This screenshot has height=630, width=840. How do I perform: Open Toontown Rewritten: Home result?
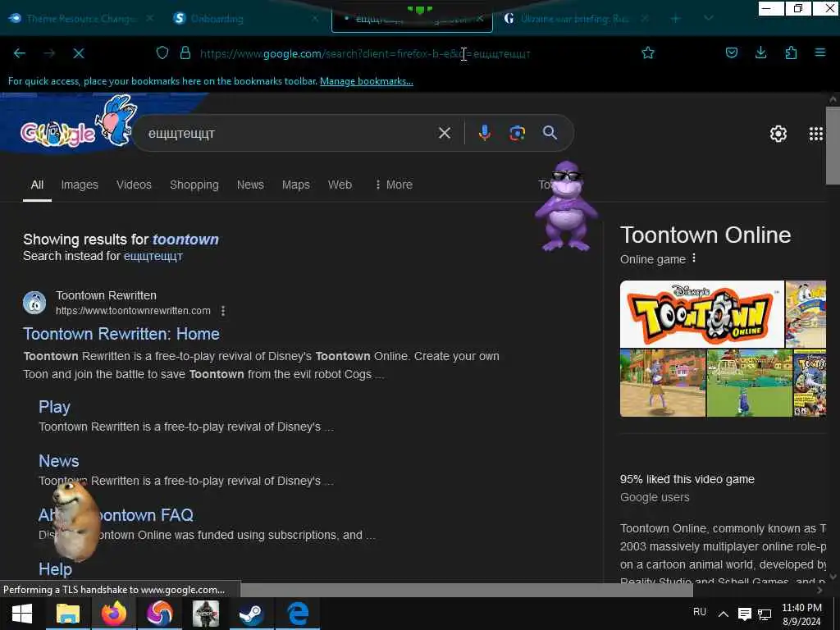click(121, 334)
